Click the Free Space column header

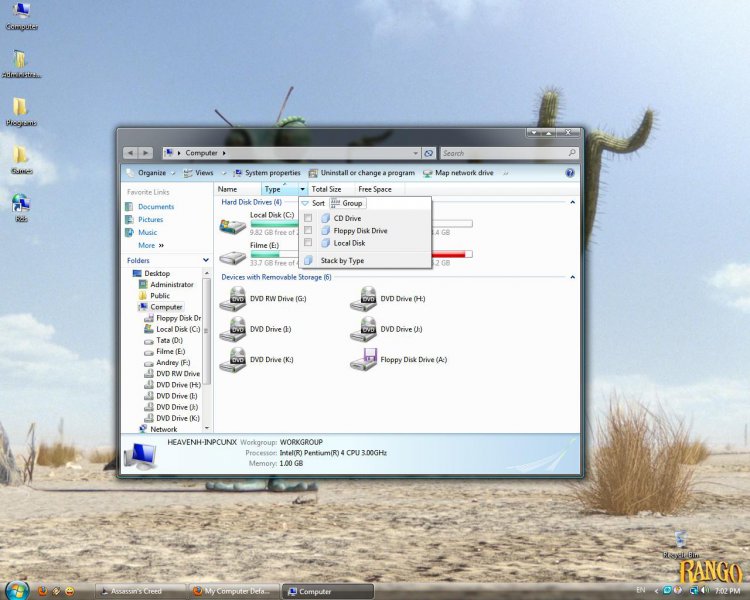pyautogui.click(x=379, y=189)
